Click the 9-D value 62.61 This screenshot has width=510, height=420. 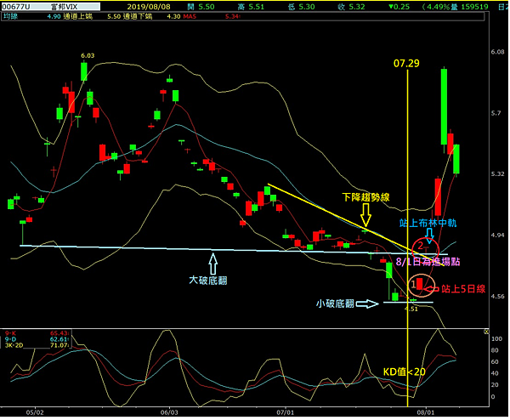coord(59,339)
